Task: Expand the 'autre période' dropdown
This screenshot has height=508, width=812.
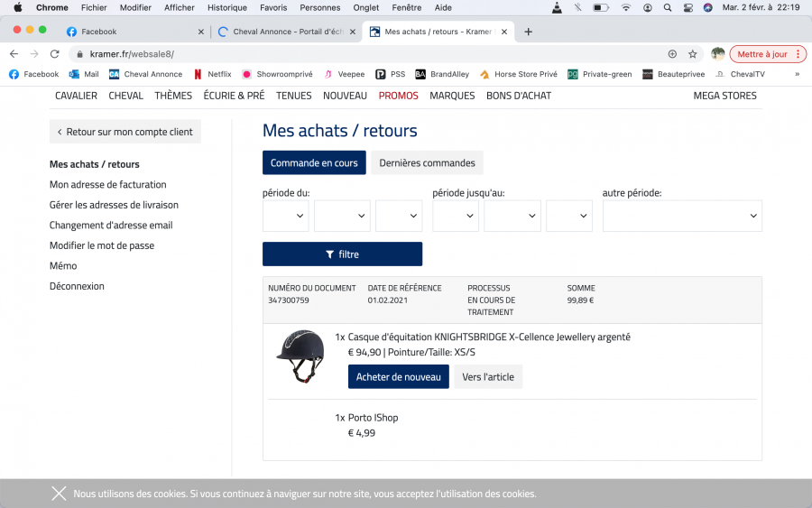Action: click(682, 217)
